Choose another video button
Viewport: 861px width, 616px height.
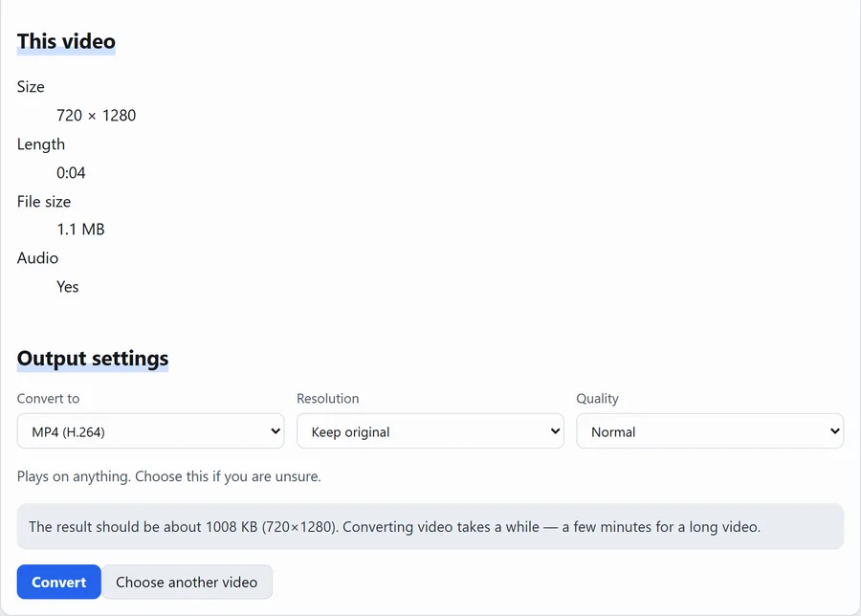[x=187, y=582]
